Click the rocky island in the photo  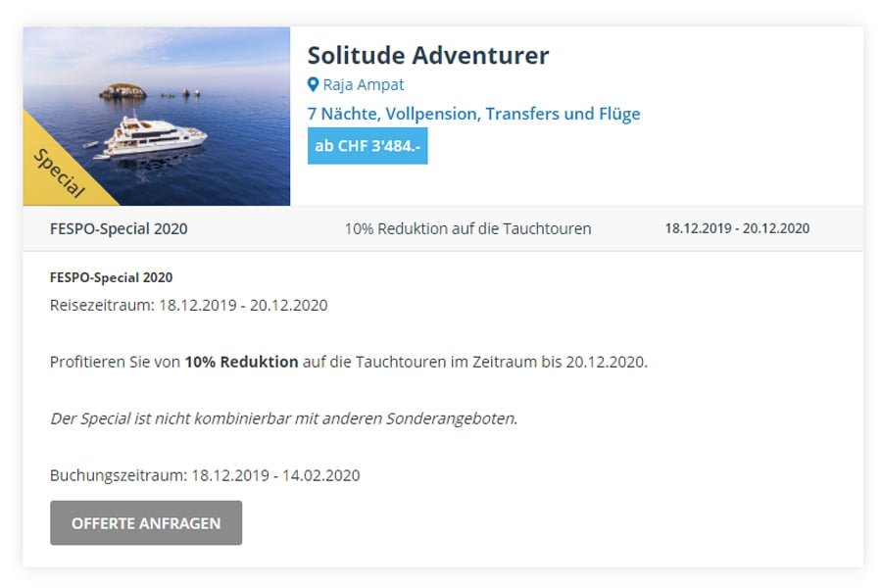tap(122, 91)
